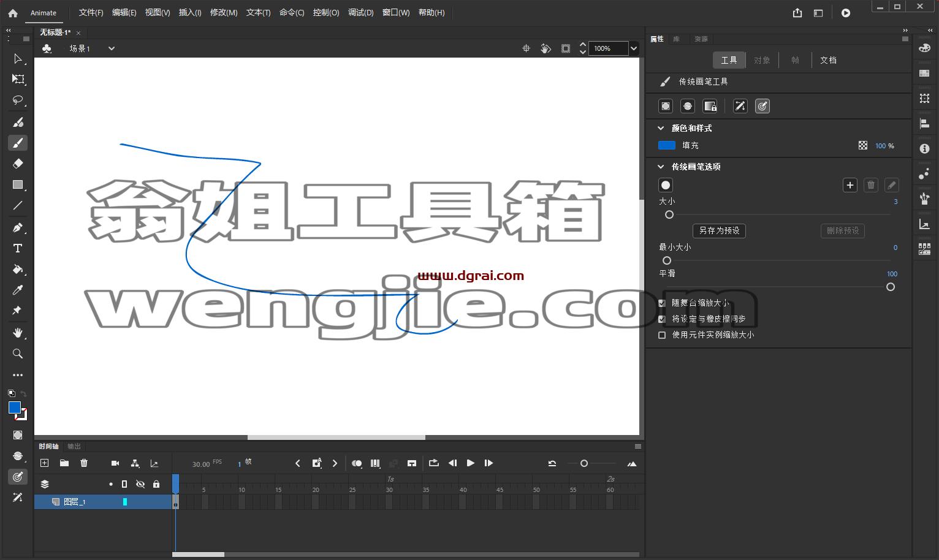This screenshot has height=560, width=939.
Task: Play the timeline with the play button
Action: click(x=470, y=463)
